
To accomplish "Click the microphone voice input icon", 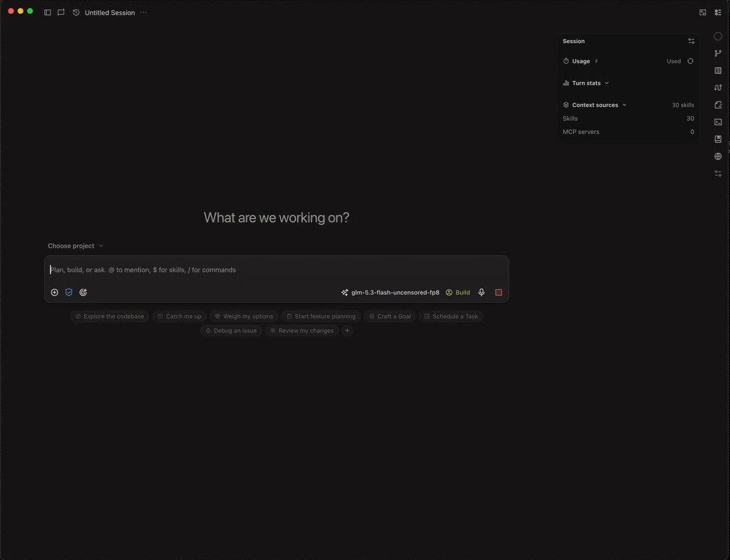I will pyautogui.click(x=482, y=292).
